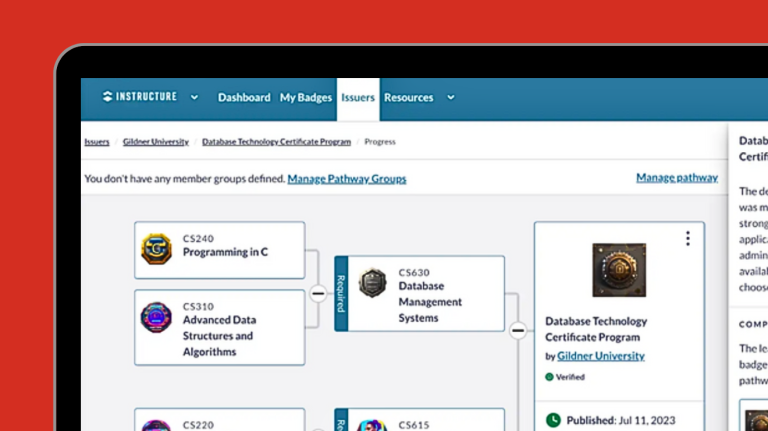Open Gildner University link on certificate card
Viewport: 768px width, 431px height.
[600, 356]
